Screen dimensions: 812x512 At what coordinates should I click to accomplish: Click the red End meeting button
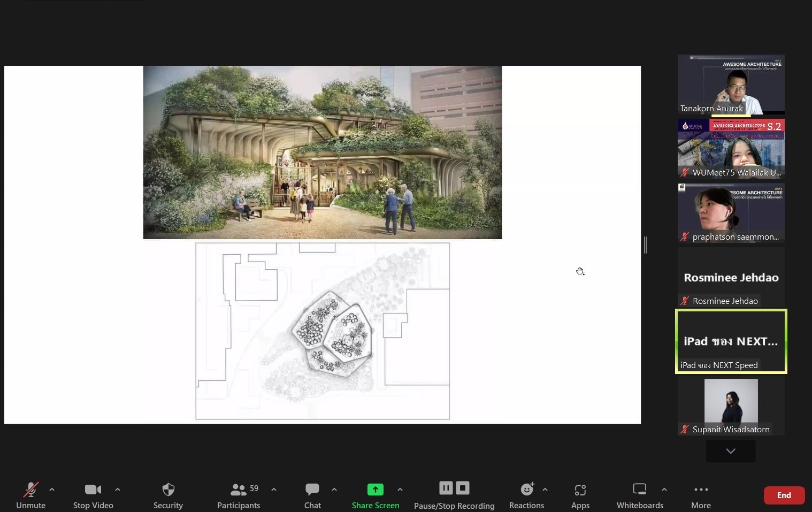[784, 495]
